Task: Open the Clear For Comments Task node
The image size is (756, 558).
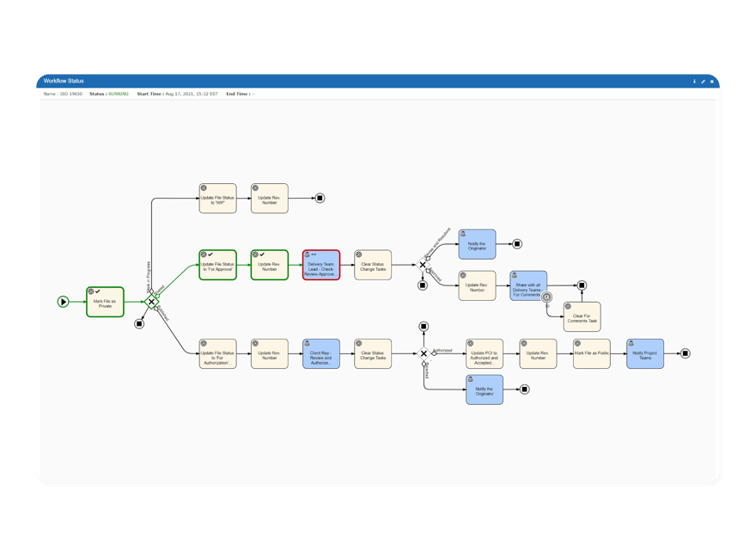Action: (582, 316)
